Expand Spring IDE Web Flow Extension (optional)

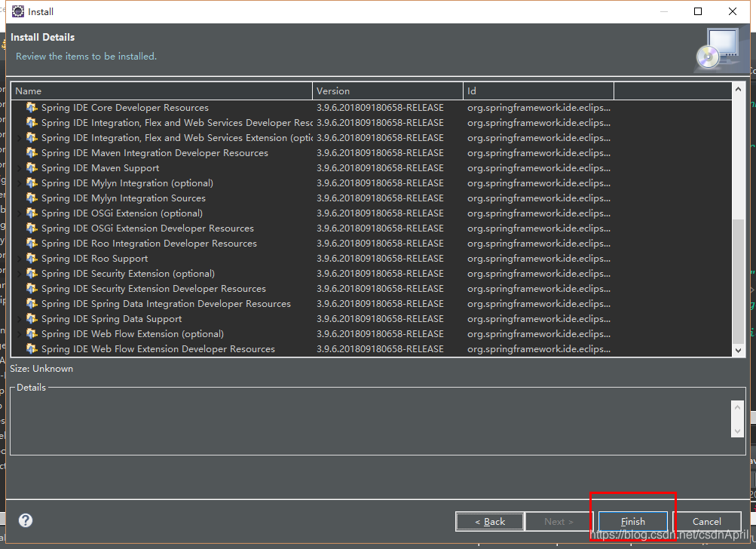point(20,334)
